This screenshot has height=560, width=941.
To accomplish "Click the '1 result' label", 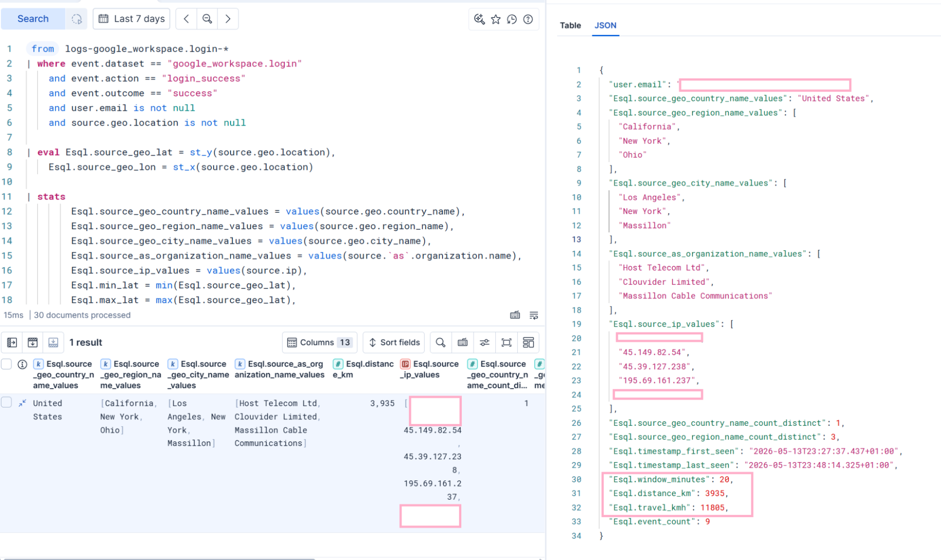I will point(86,342).
